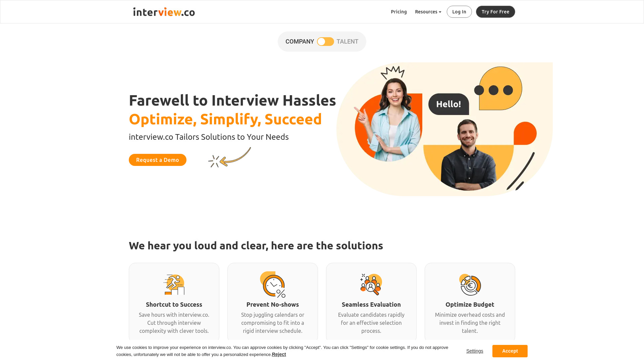Screen dimensions: 644x362
Task: Click the Hello speech bubble icon
Action: 448,104
